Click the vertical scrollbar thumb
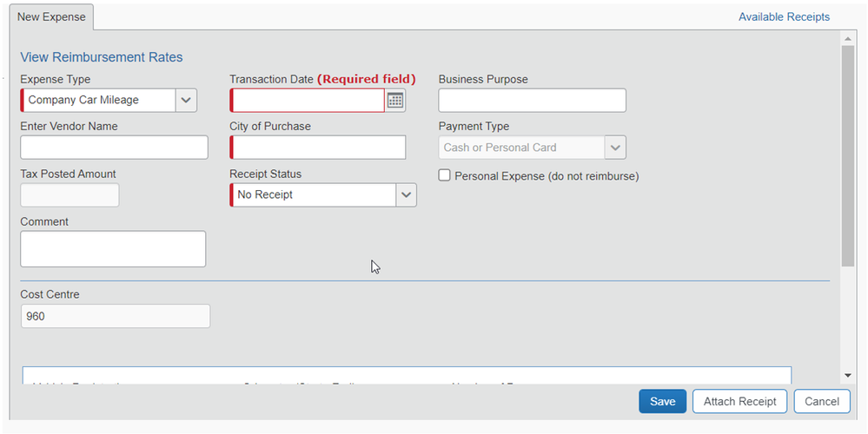The height and width of the screenshot is (434, 868). [x=847, y=156]
